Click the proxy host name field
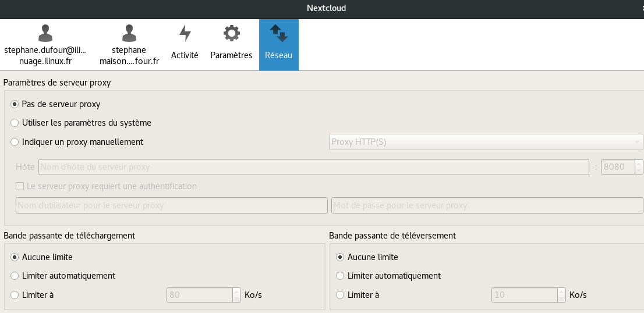 tap(313, 167)
